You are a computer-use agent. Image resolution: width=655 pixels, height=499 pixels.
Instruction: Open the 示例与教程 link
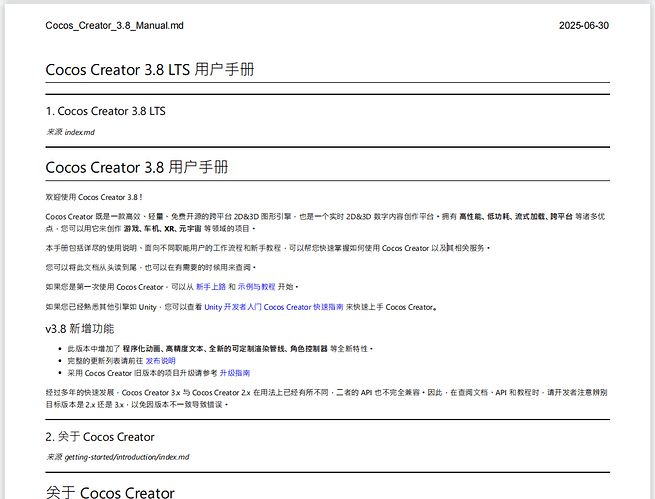tap(256, 287)
